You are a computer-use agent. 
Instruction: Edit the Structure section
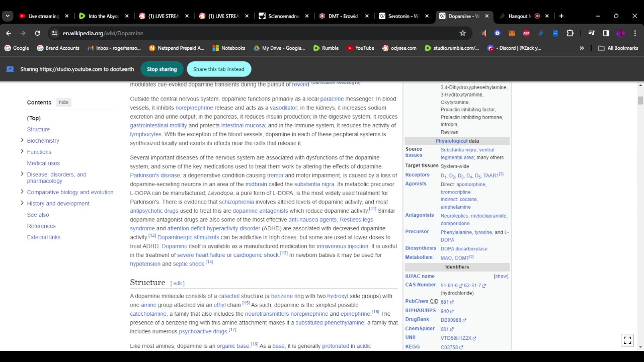(178, 284)
